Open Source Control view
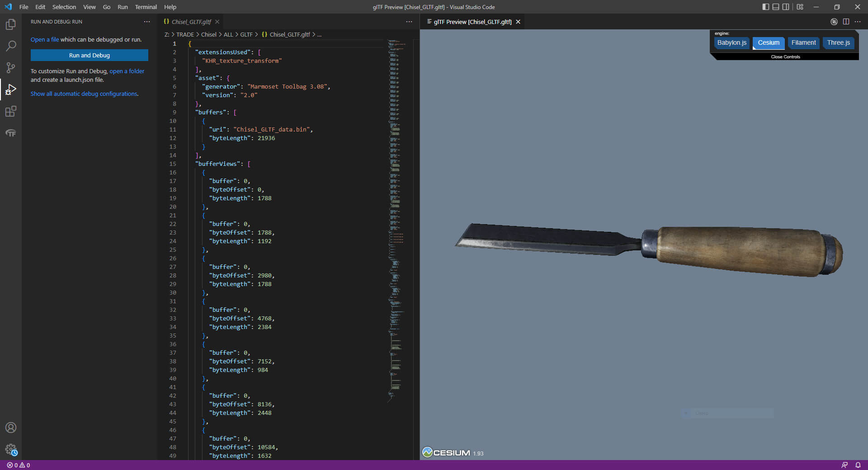This screenshot has height=470, width=868. (11, 68)
